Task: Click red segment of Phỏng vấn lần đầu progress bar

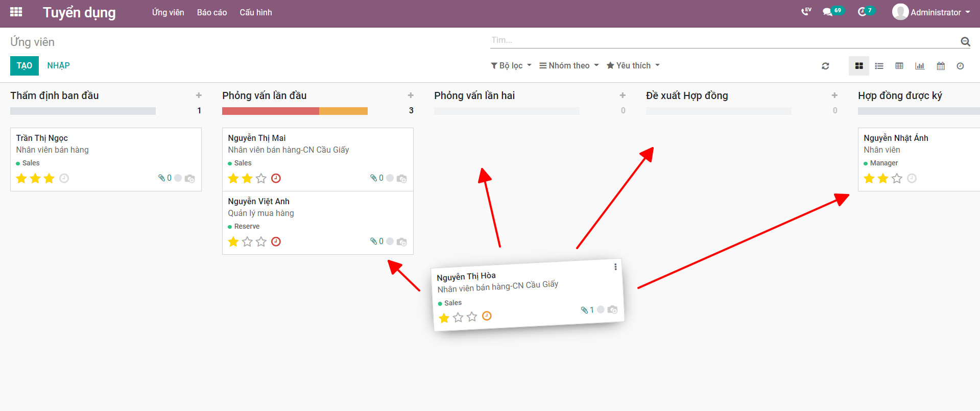Action: (x=271, y=111)
